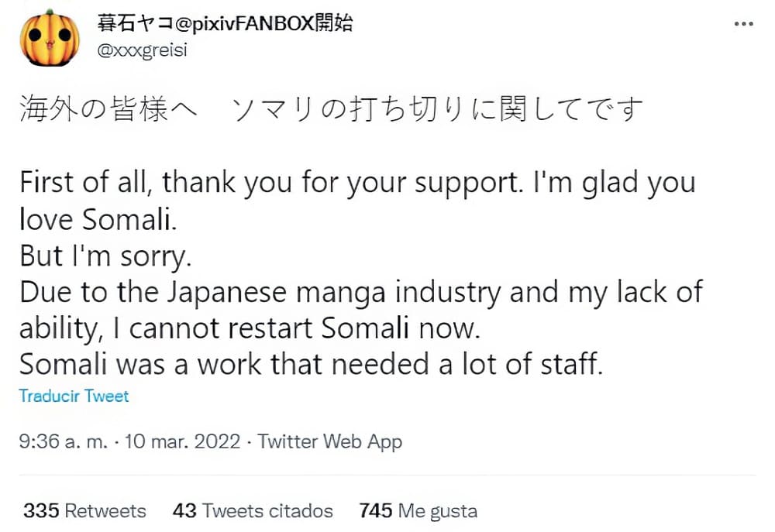Click the pumpkin profile avatar

click(x=49, y=37)
